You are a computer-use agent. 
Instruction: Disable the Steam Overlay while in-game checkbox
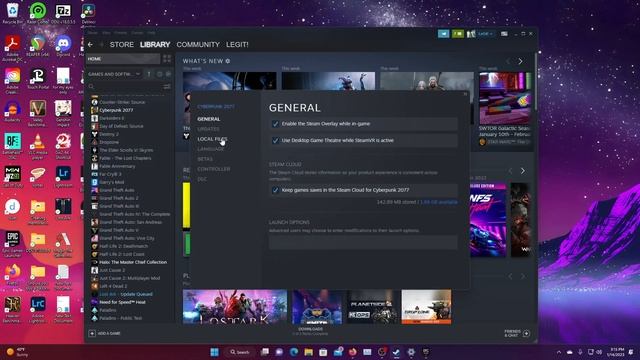[276, 124]
